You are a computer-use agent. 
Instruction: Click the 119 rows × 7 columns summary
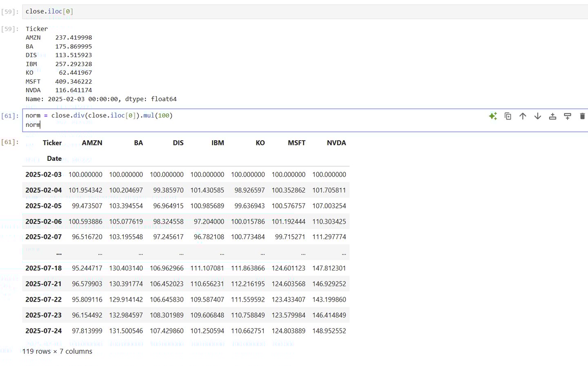pos(57,351)
